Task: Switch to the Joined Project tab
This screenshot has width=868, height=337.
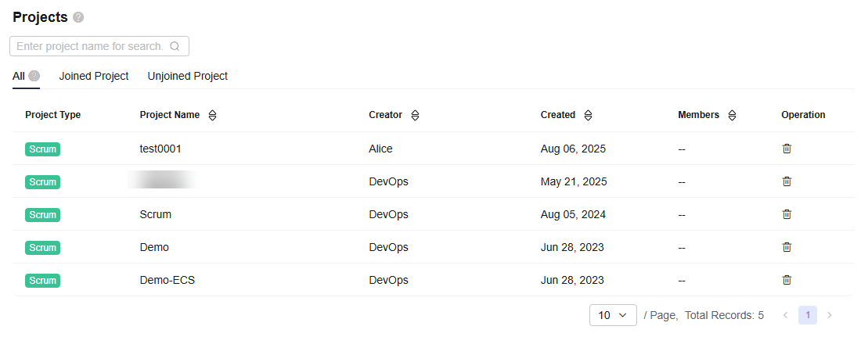Action: click(x=94, y=76)
